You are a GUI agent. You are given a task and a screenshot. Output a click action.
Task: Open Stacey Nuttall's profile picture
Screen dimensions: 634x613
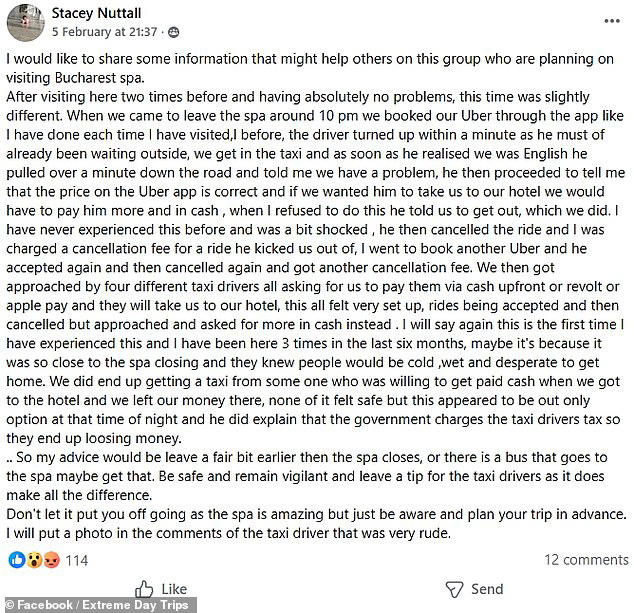pyautogui.click(x=26, y=23)
